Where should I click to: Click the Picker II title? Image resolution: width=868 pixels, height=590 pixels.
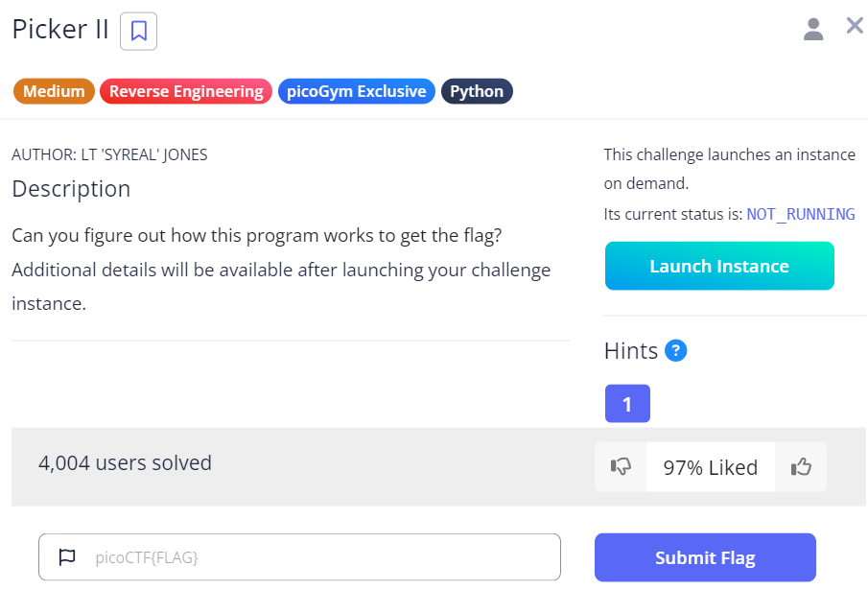click(x=60, y=30)
